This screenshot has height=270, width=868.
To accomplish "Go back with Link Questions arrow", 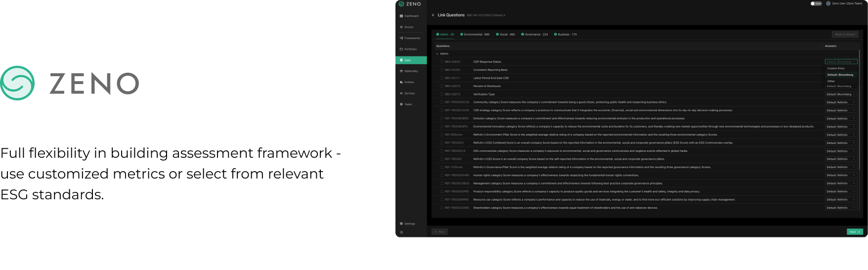I will [x=433, y=15].
